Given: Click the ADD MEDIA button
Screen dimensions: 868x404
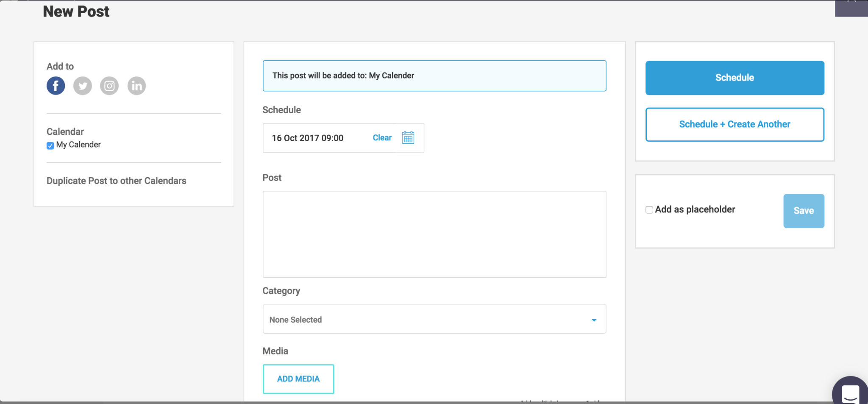Looking at the screenshot, I should click(298, 379).
